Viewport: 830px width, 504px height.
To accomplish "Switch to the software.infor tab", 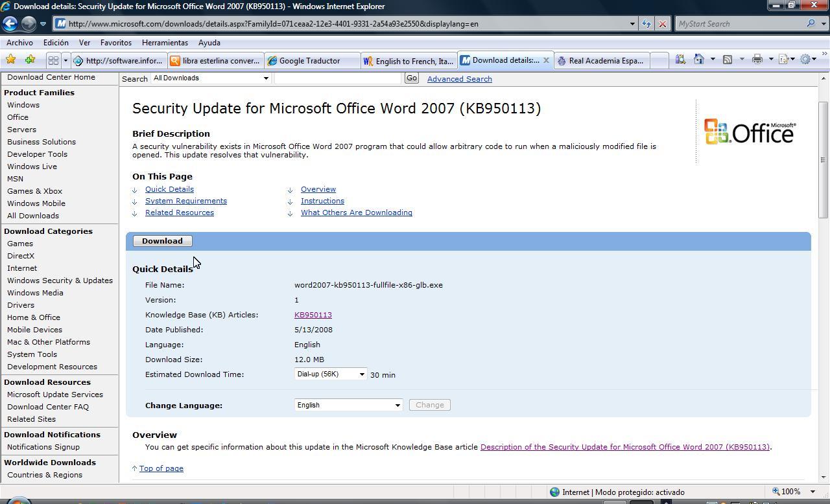I will point(118,61).
